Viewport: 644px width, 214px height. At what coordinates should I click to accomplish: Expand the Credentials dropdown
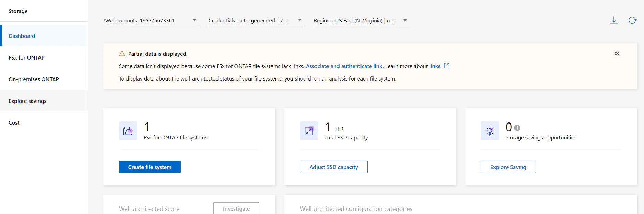click(256, 21)
